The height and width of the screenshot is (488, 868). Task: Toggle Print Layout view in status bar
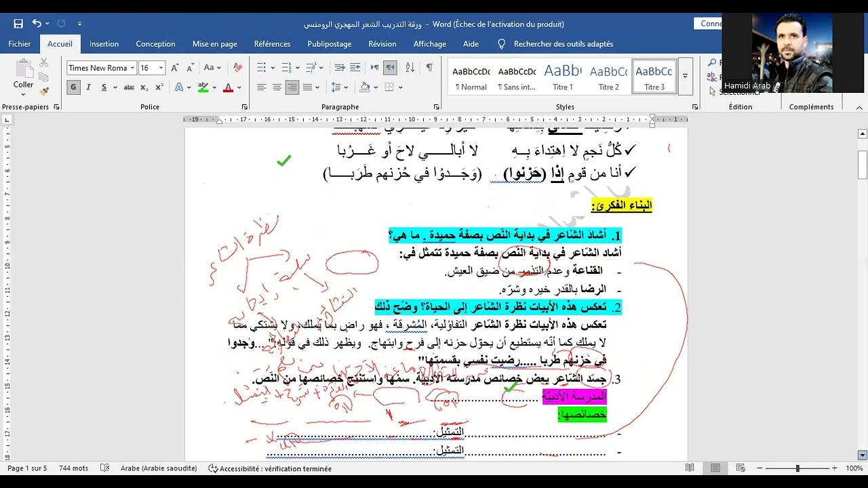[715, 468]
